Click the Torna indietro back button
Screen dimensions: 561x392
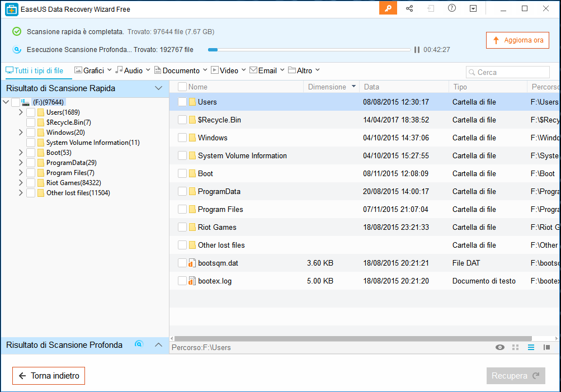pos(49,376)
